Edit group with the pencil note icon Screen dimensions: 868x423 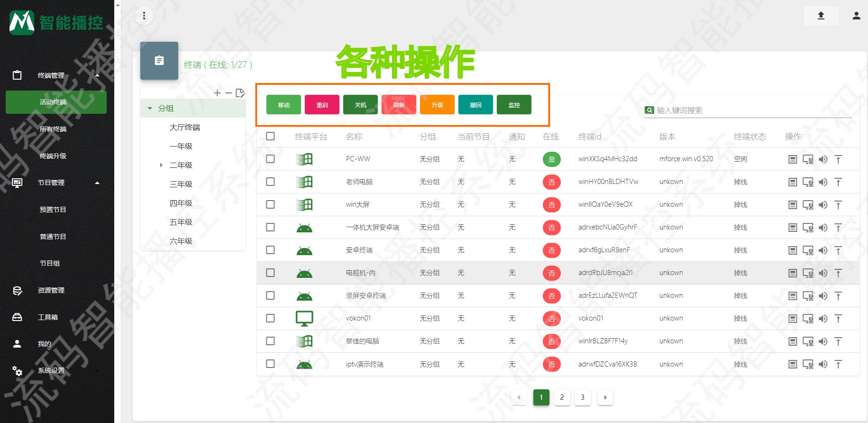coord(240,93)
